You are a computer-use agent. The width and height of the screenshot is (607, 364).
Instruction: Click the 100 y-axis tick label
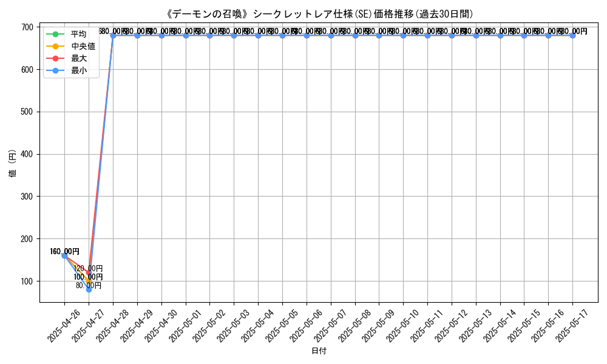point(27,281)
